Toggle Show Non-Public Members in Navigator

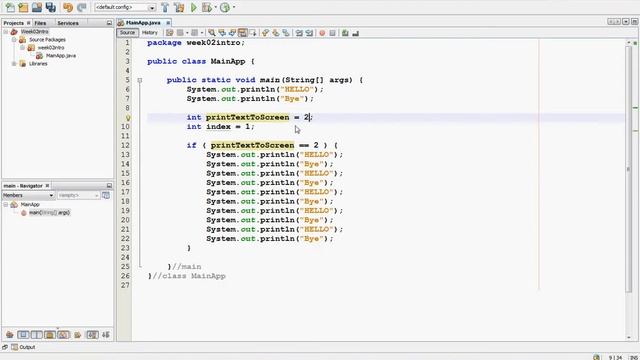tap(50, 335)
